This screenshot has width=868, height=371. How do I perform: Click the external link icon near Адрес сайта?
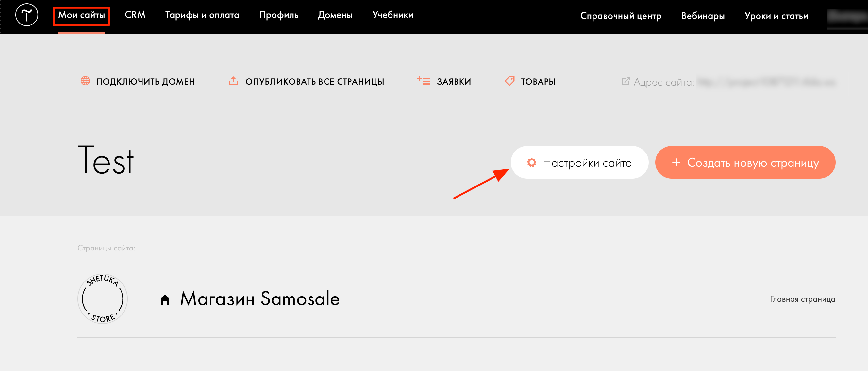626,81
